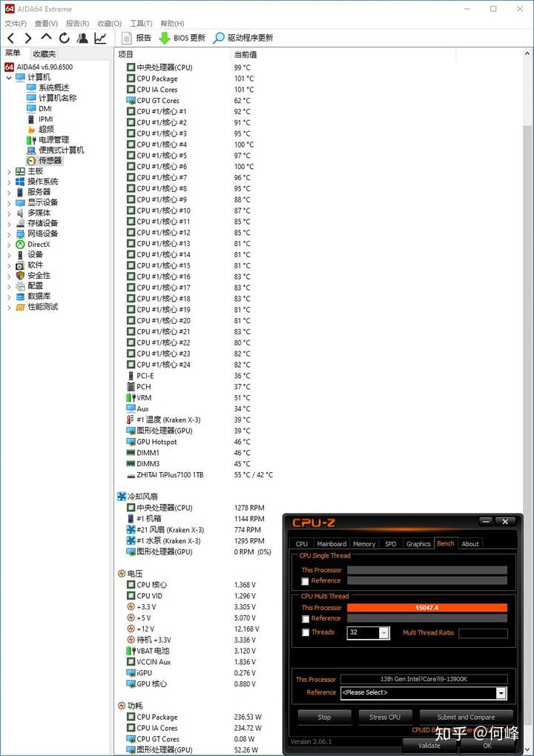The width and height of the screenshot is (534, 756).
Task: Open the Graphics tab in CPU-Z
Action: coord(418,544)
